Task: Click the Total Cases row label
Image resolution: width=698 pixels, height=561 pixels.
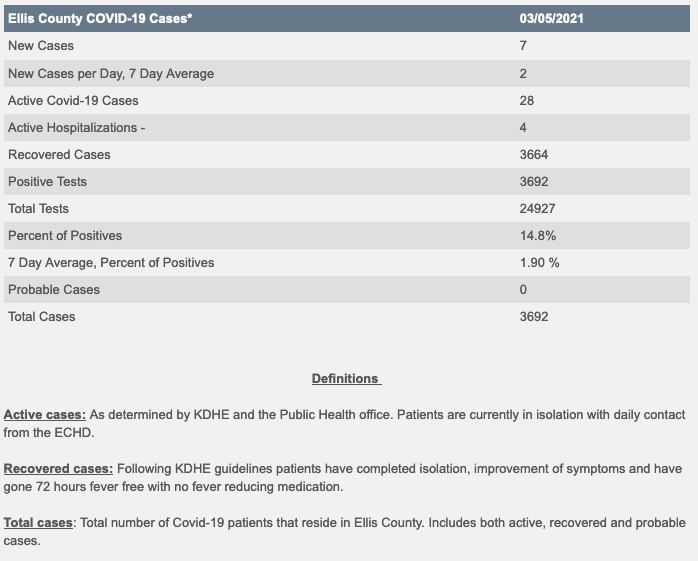Action: (41, 316)
